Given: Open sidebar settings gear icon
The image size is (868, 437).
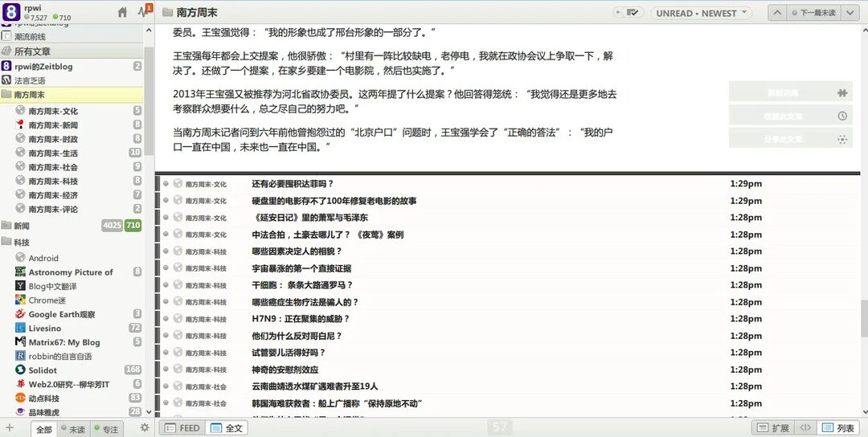Looking at the screenshot, I should pyautogui.click(x=145, y=428).
